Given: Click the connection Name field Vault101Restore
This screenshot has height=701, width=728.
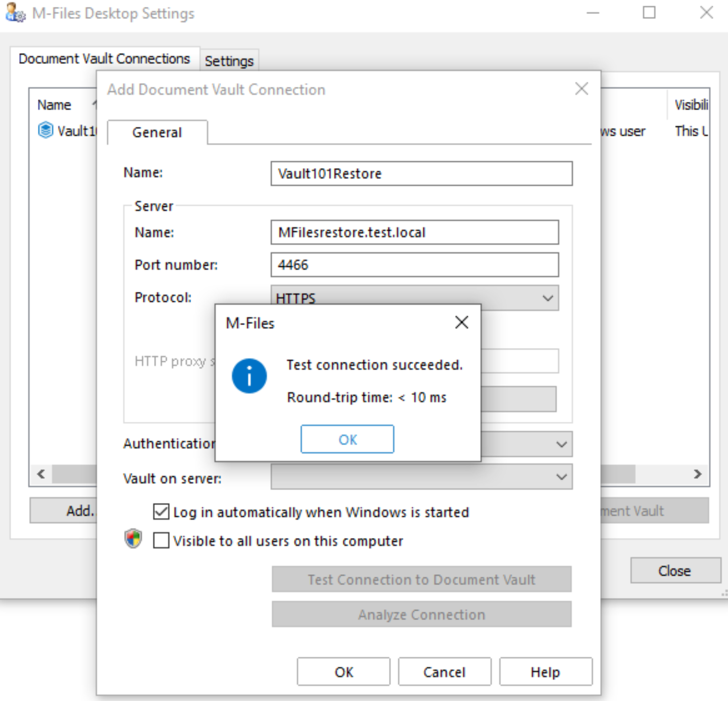Looking at the screenshot, I should tap(422, 173).
